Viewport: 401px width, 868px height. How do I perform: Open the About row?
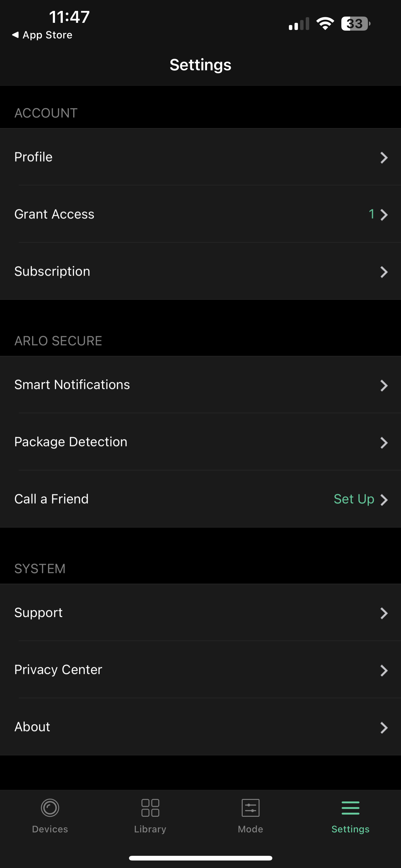32,727
